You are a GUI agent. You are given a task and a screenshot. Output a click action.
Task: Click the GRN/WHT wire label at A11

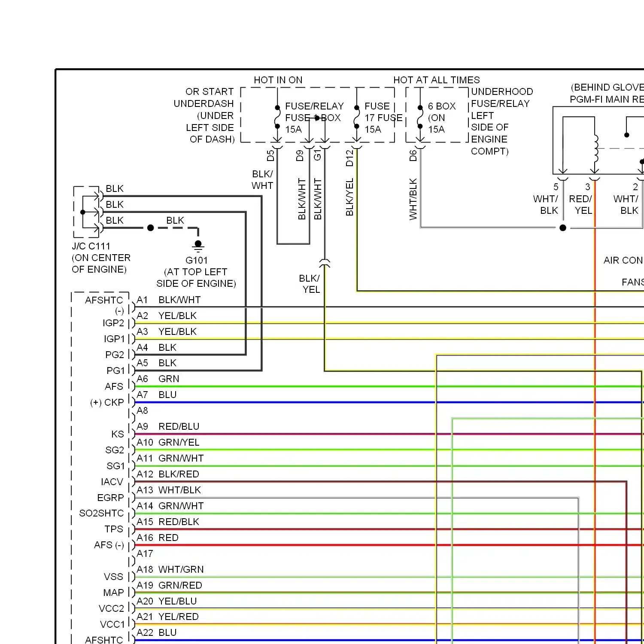point(181,458)
